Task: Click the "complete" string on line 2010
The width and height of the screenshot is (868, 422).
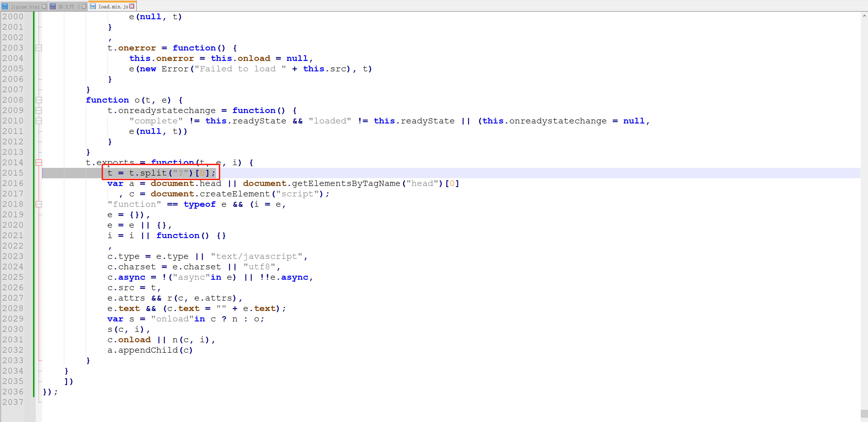Action: (156, 121)
